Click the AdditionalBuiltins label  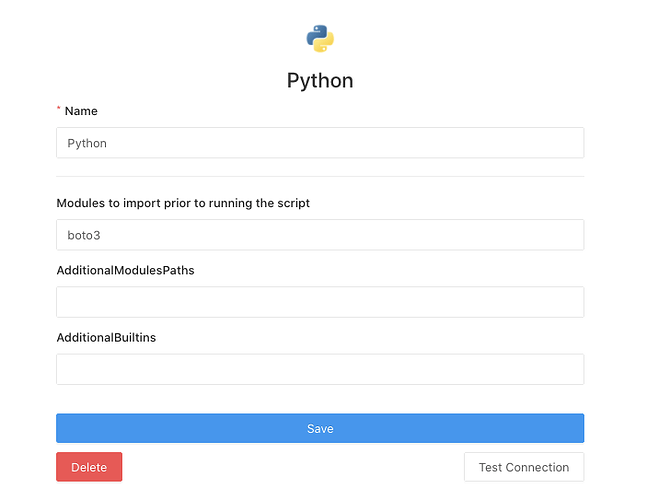point(106,337)
